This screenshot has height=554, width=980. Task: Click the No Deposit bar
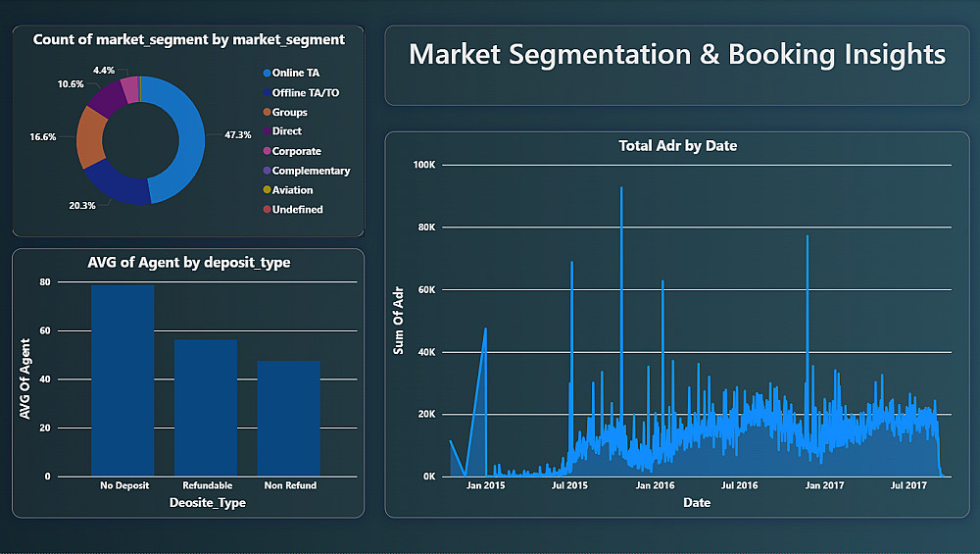pos(122,380)
